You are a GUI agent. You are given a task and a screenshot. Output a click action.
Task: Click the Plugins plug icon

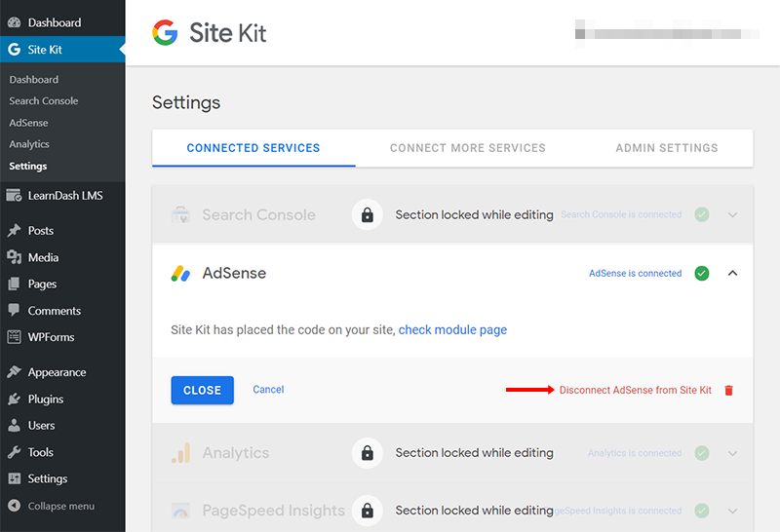[14, 399]
